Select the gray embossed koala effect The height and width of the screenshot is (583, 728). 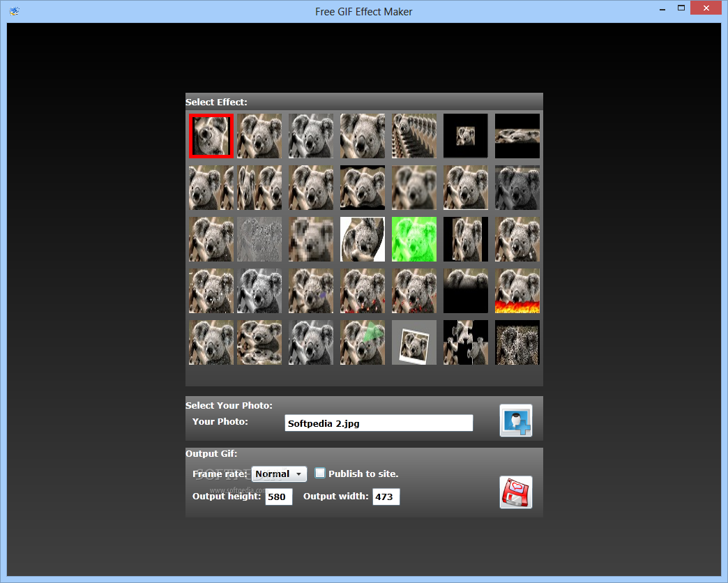coord(259,239)
